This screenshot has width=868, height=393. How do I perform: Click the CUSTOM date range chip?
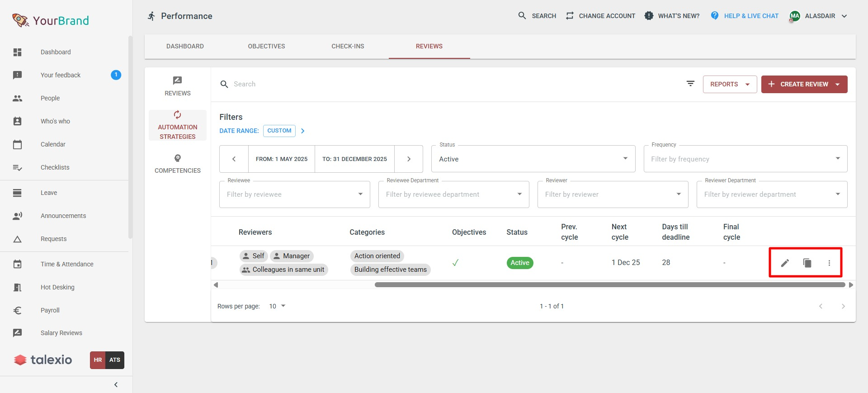click(279, 131)
